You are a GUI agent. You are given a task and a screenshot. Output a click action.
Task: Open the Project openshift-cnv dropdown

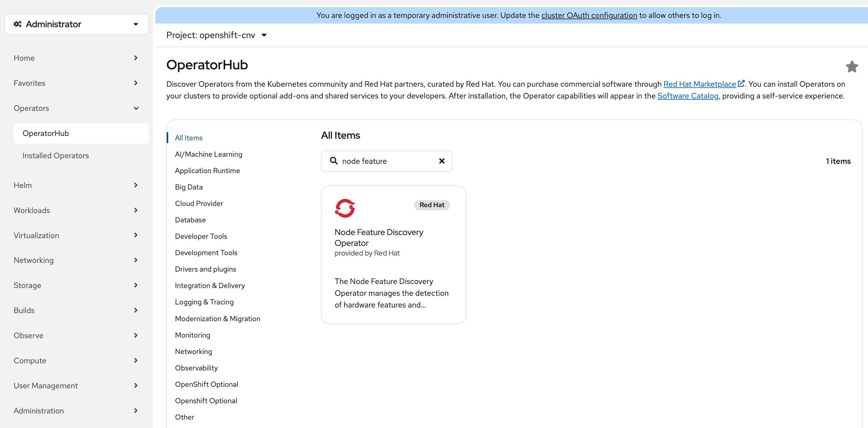click(x=217, y=35)
